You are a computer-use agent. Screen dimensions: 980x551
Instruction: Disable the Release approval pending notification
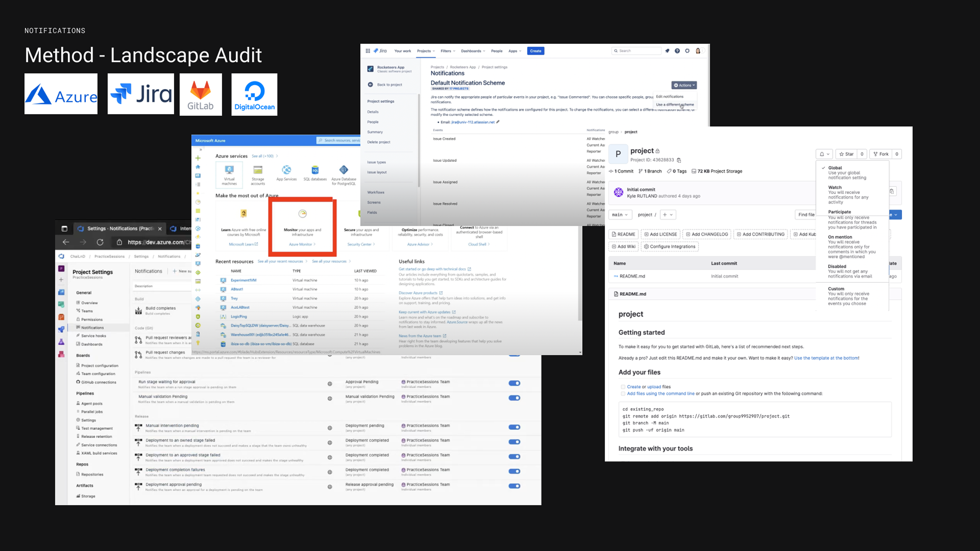tap(514, 486)
